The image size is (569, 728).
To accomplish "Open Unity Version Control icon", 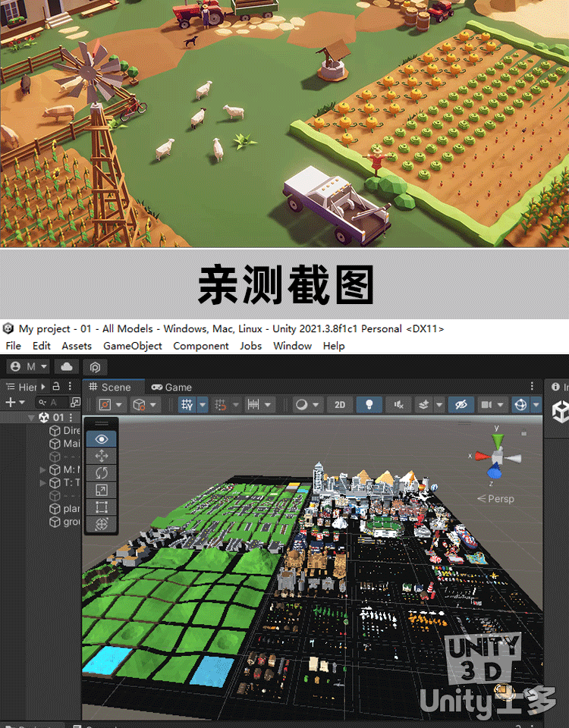I will click(x=95, y=367).
